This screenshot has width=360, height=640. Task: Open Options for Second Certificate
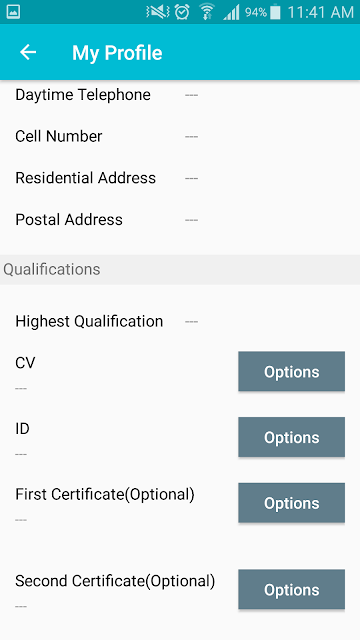click(291, 589)
